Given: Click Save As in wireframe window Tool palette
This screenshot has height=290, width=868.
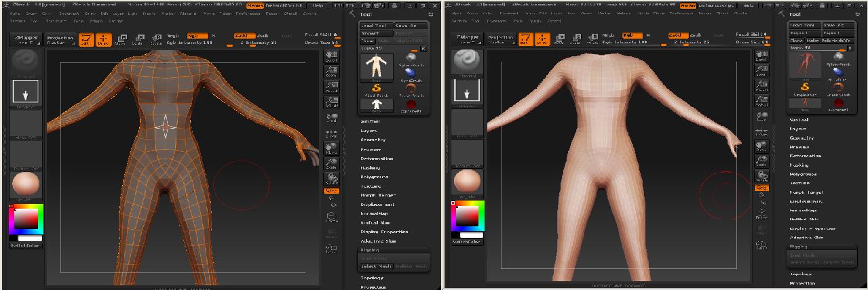Looking at the screenshot, I should [411, 26].
